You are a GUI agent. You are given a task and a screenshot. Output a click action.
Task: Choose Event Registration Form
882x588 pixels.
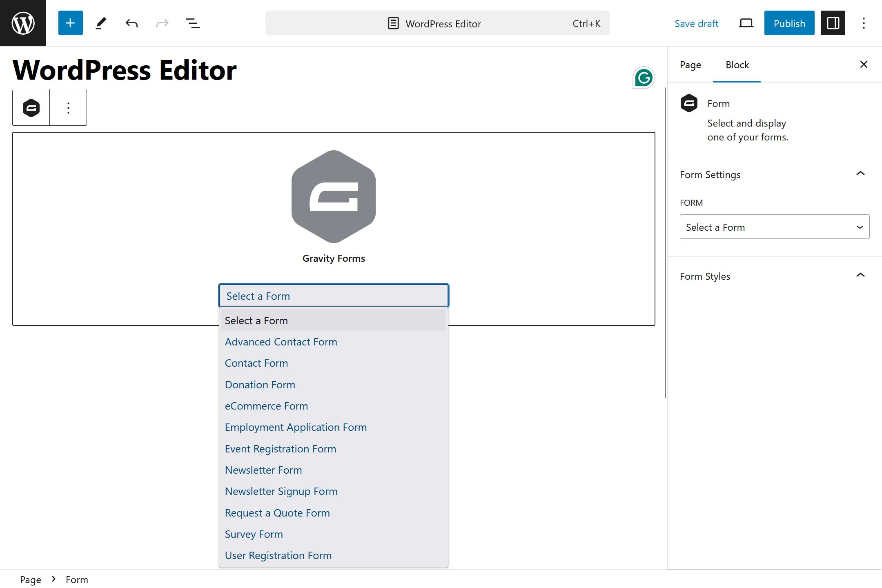click(x=334, y=449)
